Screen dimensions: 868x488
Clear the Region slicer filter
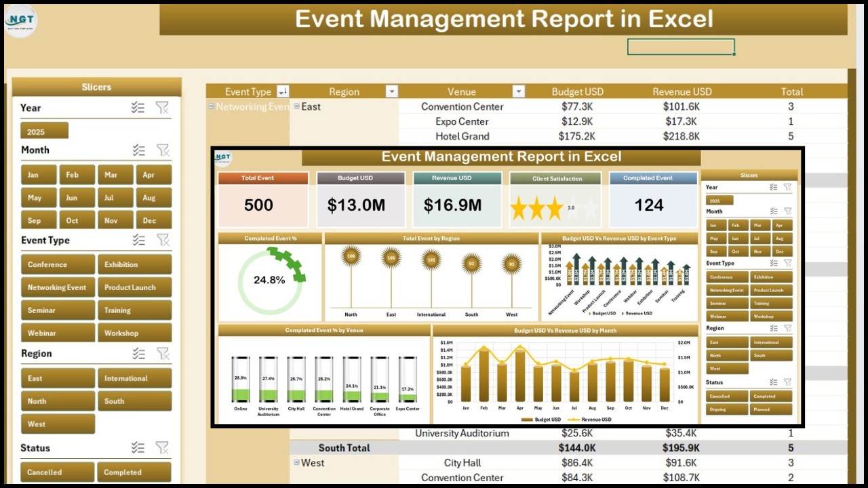162,353
